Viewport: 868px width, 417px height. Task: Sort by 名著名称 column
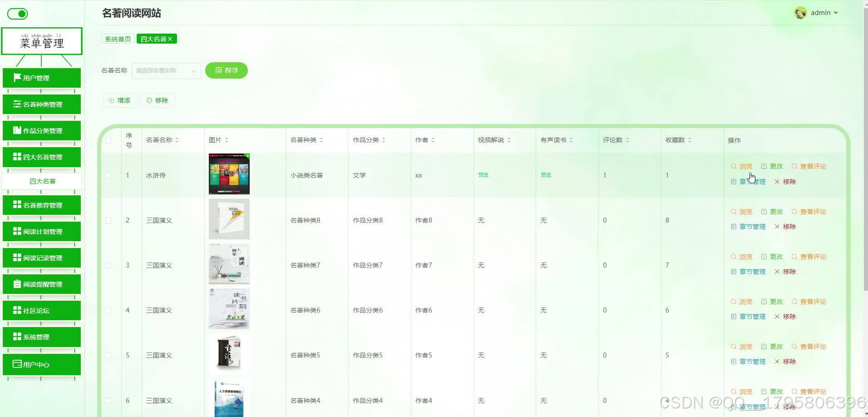[177, 140]
